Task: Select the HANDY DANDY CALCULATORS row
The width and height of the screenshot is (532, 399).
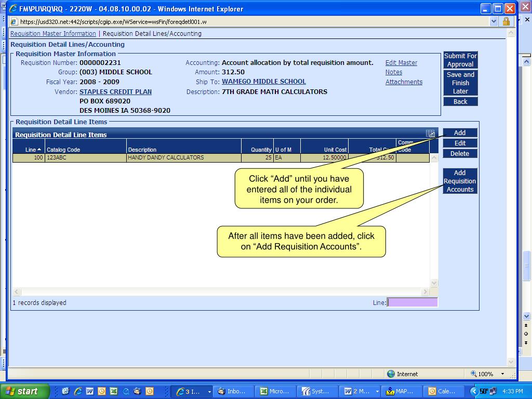Action: pyautogui.click(x=221, y=158)
